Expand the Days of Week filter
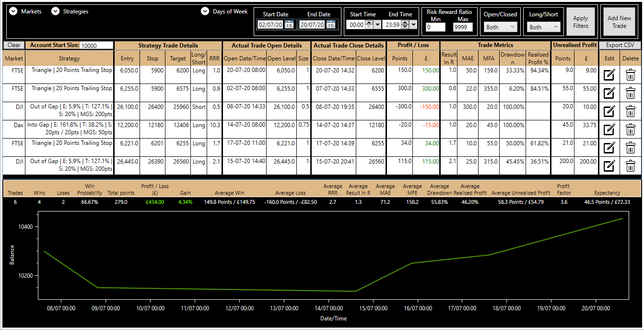Viewport: 644px width, 330px height. (x=205, y=12)
